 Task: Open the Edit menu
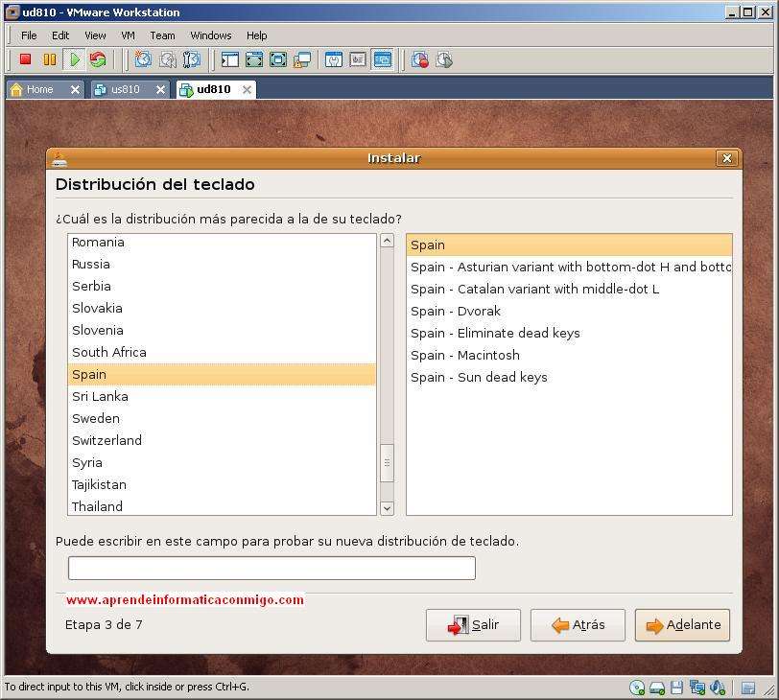60,35
